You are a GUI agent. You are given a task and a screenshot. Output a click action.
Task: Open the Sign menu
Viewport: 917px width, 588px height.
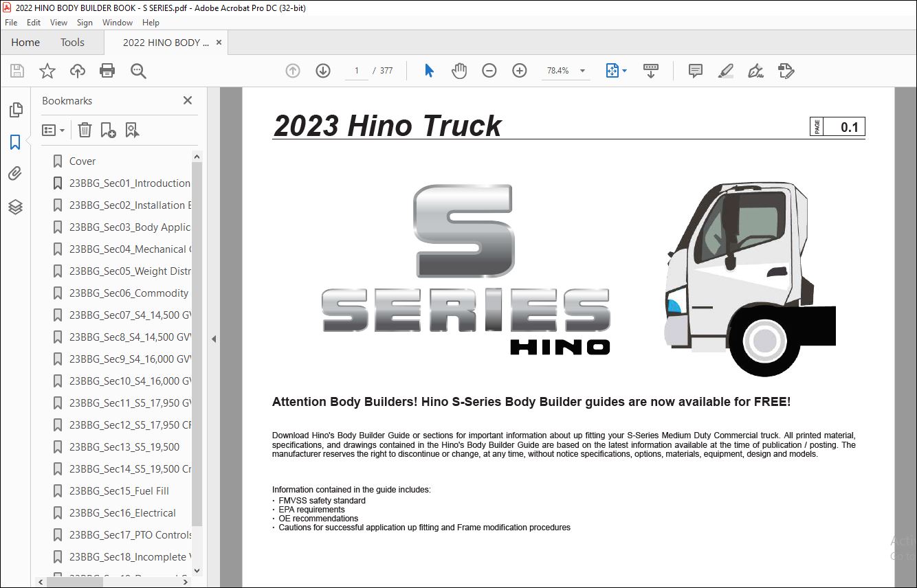pos(85,23)
